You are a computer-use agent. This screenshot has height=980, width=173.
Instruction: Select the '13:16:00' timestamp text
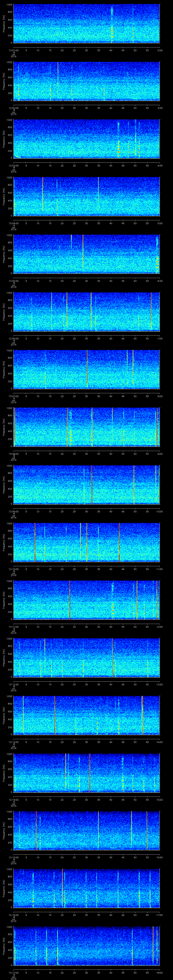(x=14, y=915)
